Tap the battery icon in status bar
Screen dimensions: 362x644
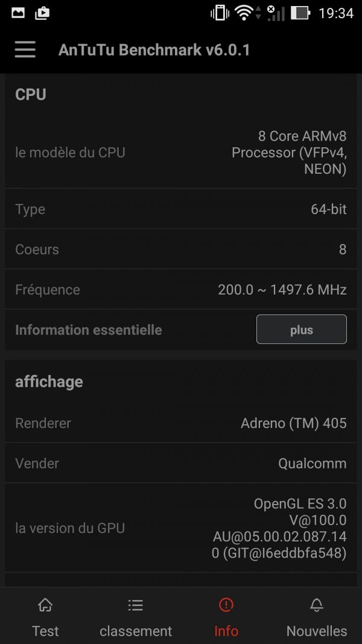(x=300, y=13)
